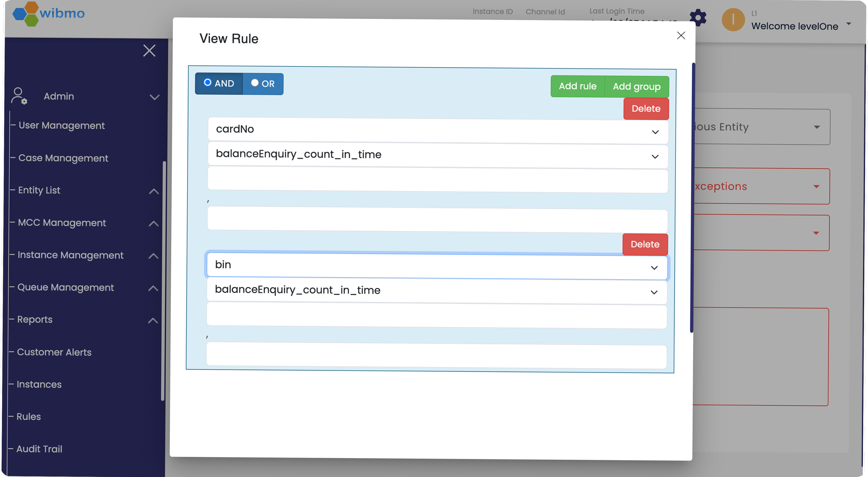Click the orange user avatar circle
This screenshot has width=868, height=477.
[733, 20]
